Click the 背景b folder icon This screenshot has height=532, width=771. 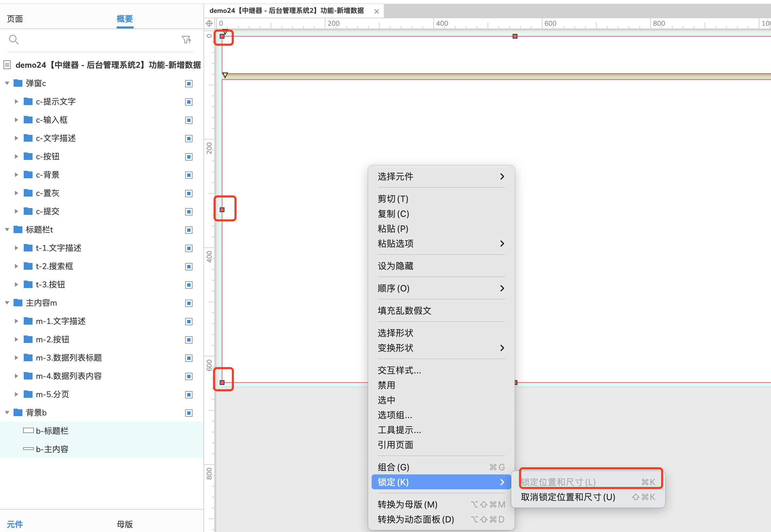coord(18,412)
